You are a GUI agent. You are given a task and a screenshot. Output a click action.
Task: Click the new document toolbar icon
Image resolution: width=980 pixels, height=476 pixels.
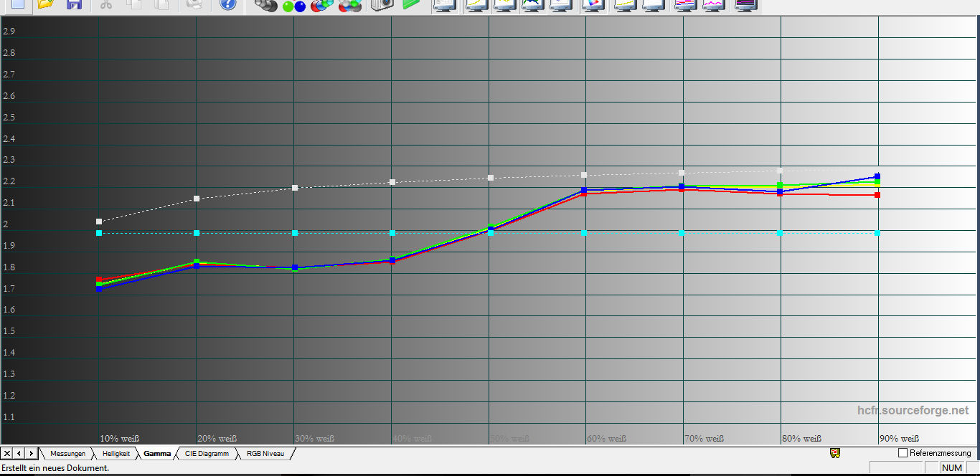(17, 4)
